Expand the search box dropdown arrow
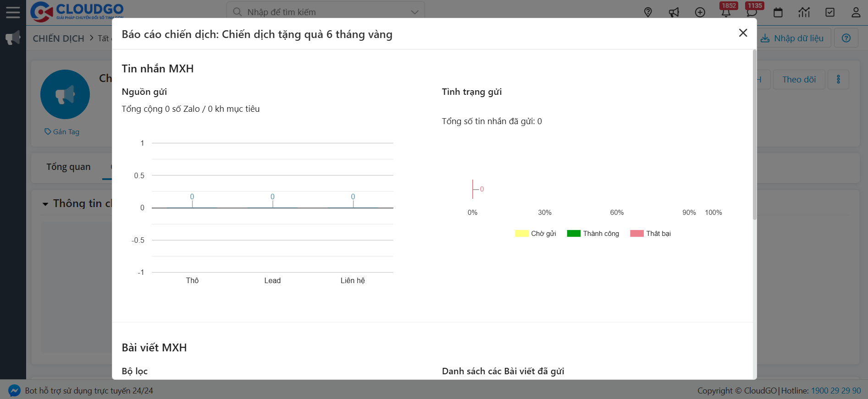 [x=415, y=12]
